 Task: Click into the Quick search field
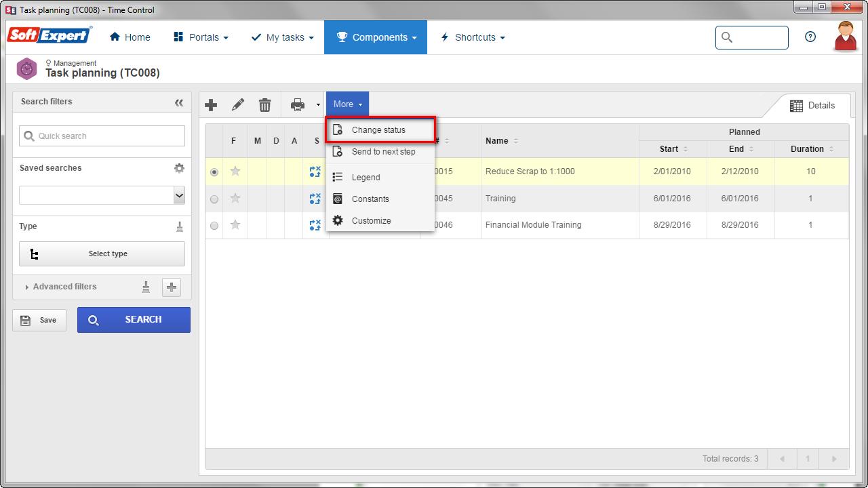[x=102, y=136]
